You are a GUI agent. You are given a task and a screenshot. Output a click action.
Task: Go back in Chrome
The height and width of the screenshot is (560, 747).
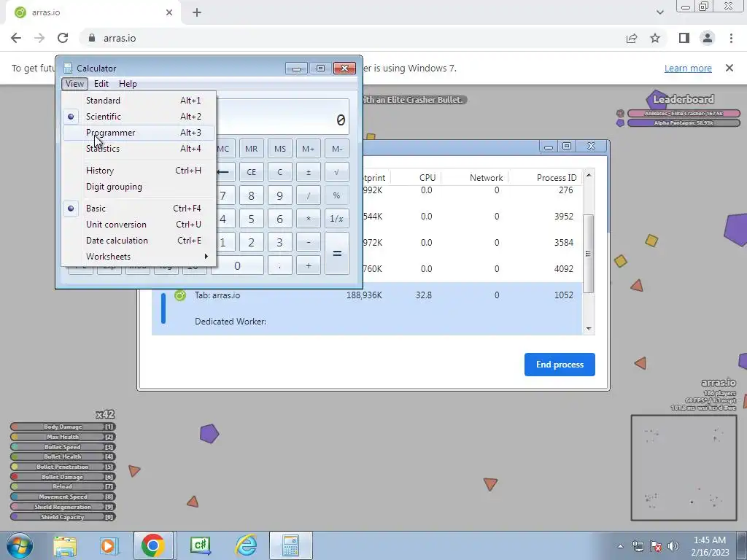16,38
